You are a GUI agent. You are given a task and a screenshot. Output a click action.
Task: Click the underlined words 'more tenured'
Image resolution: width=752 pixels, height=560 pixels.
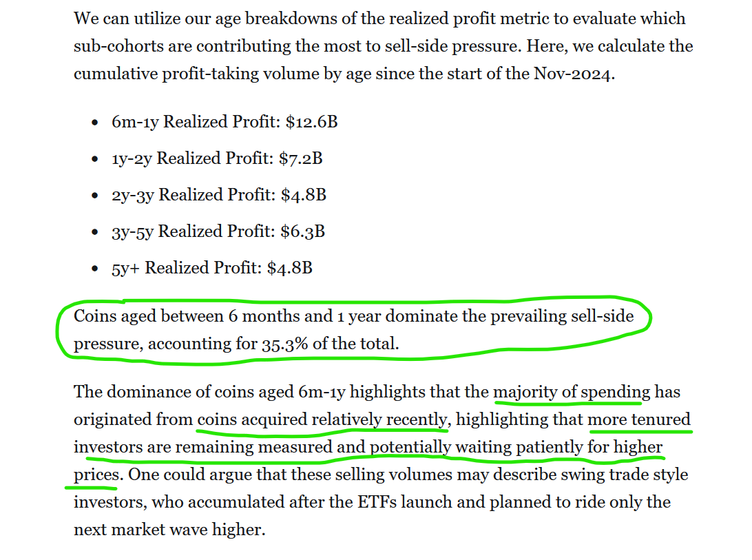coord(639,419)
